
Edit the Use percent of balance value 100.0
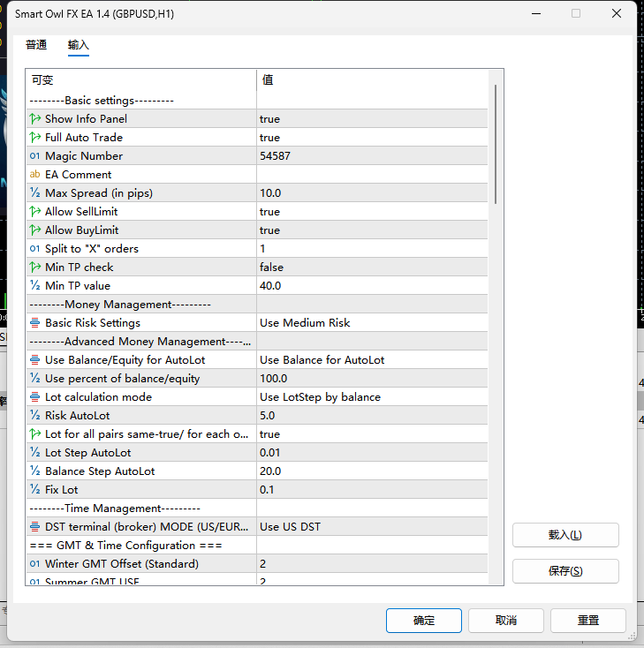(x=372, y=379)
